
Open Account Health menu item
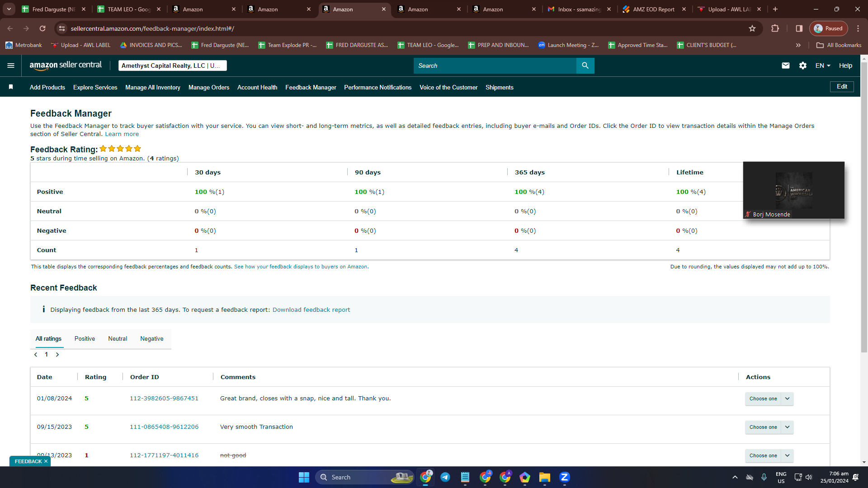(257, 88)
